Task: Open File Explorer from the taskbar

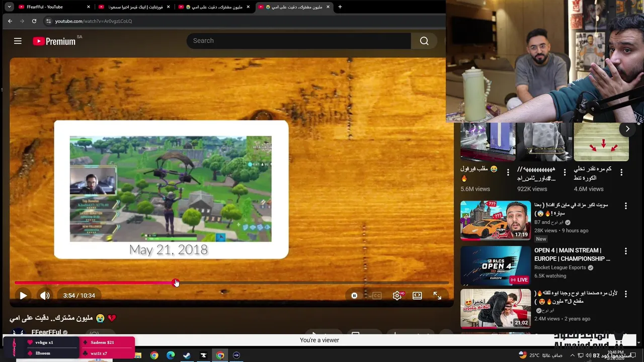Action: pos(138,355)
